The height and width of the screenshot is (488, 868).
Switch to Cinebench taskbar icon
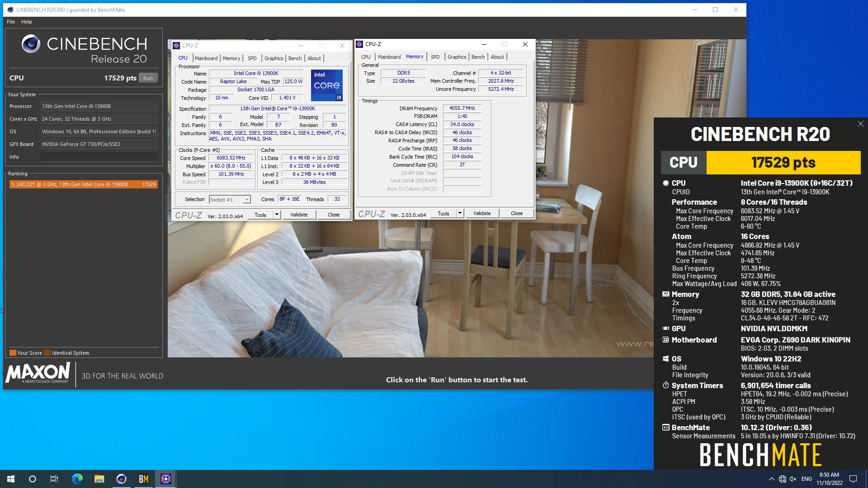pyautogui.click(x=122, y=479)
